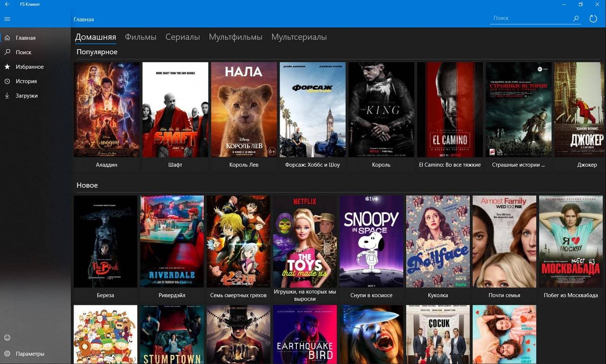606x364 pixels.
Task: Open Избранное via star icon
Action: pyautogui.click(x=7, y=67)
